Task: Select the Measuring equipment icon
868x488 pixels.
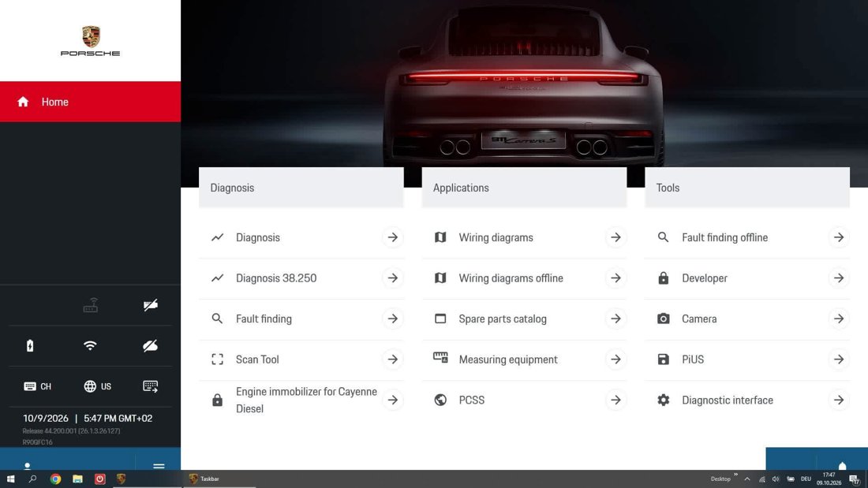Action: tap(440, 357)
